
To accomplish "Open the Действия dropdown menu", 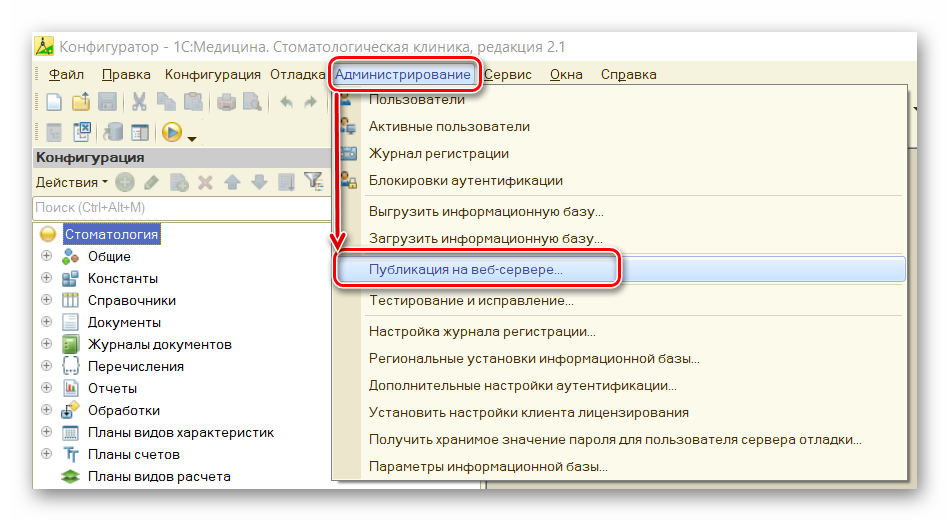I will point(71,182).
